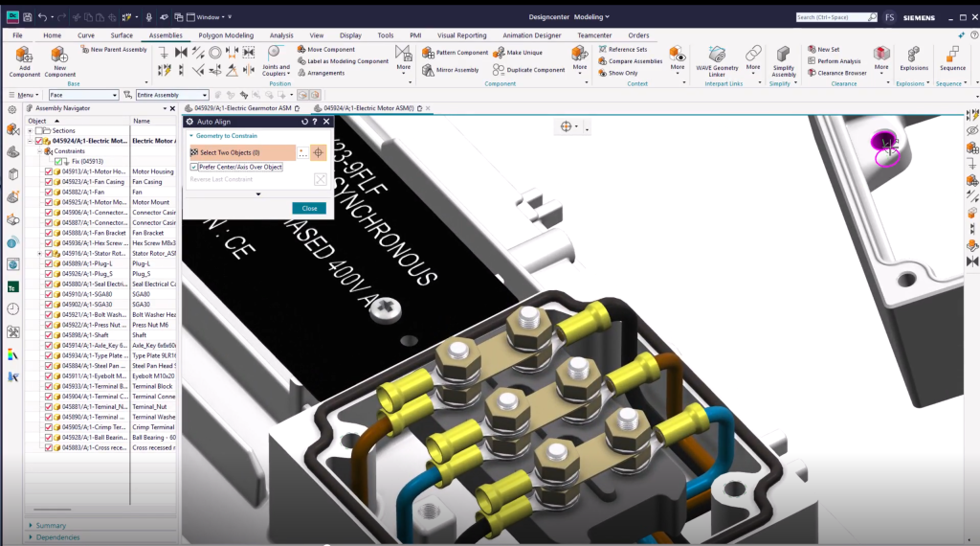This screenshot has height=546, width=980.
Task: Click Compare Assemblies
Action: point(630,61)
